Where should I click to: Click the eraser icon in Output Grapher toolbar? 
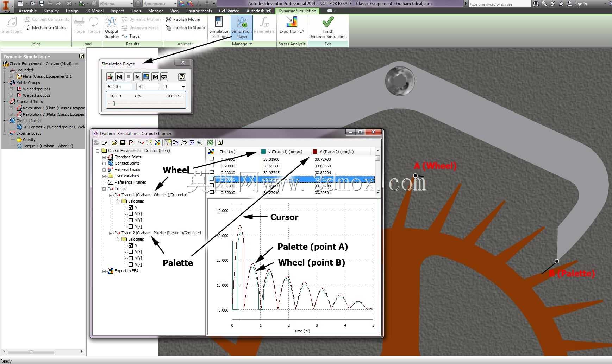coord(105,143)
